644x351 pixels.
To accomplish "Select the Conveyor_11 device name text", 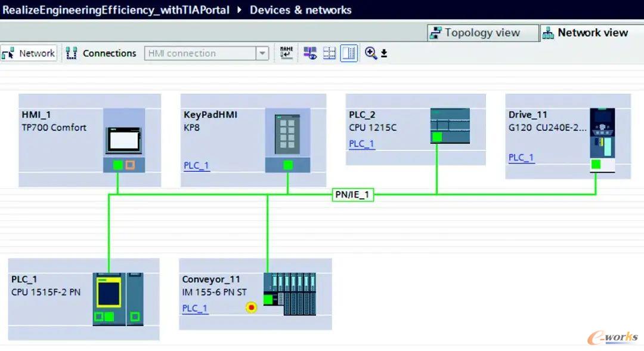I will (210, 279).
